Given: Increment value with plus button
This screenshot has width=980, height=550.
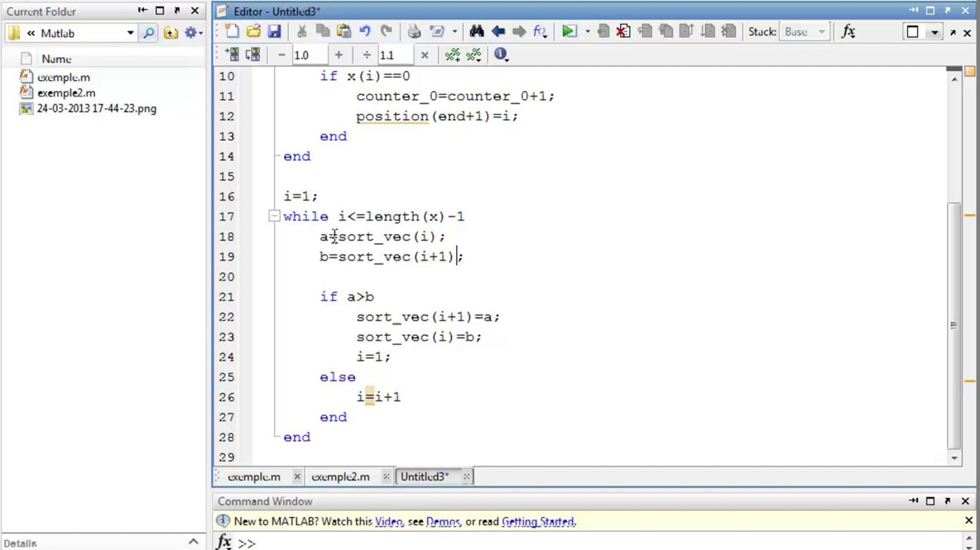Looking at the screenshot, I should point(339,55).
